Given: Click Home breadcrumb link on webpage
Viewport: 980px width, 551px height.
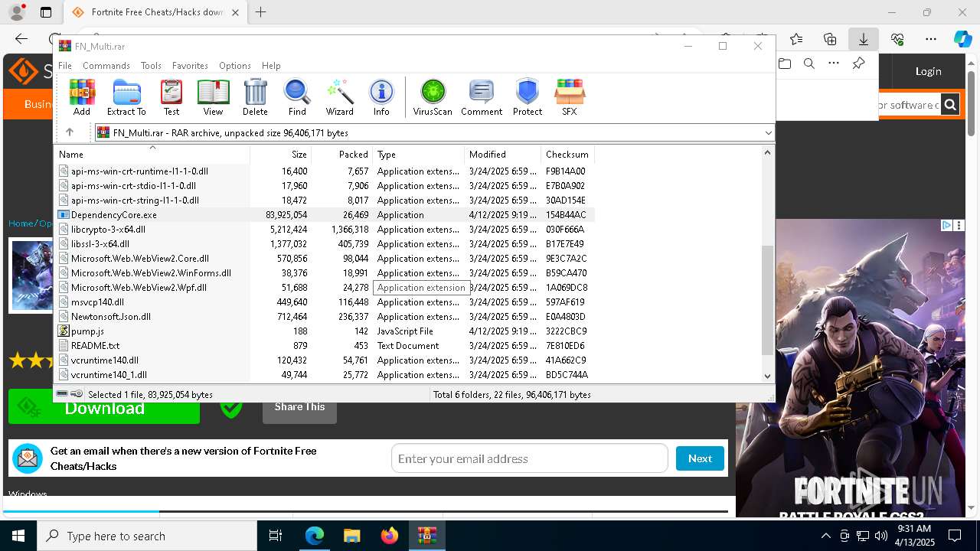Looking at the screenshot, I should (x=21, y=223).
